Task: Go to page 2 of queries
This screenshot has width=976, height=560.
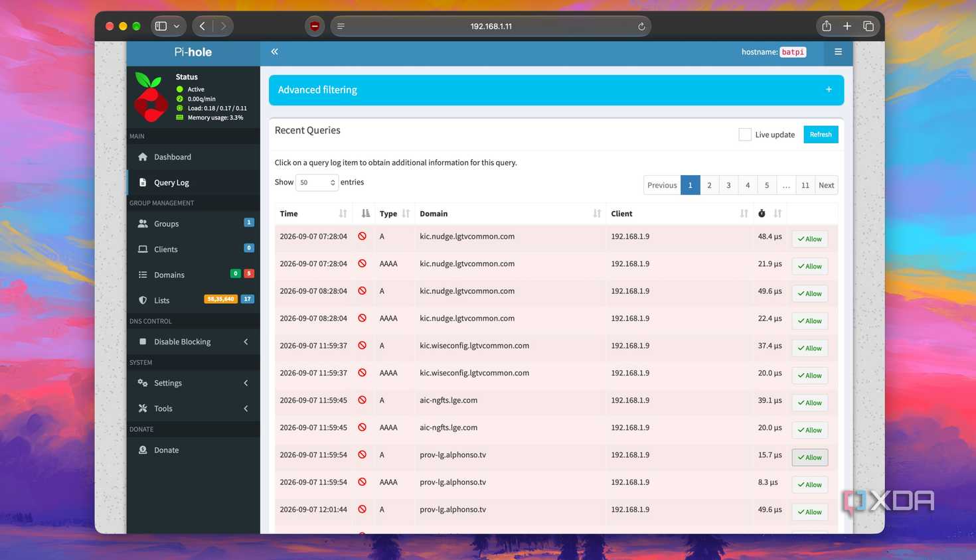Action: (x=709, y=185)
